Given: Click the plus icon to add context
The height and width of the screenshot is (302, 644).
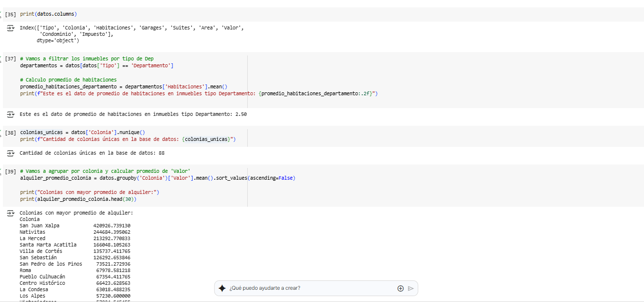Looking at the screenshot, I should click(x=401, y=288).
